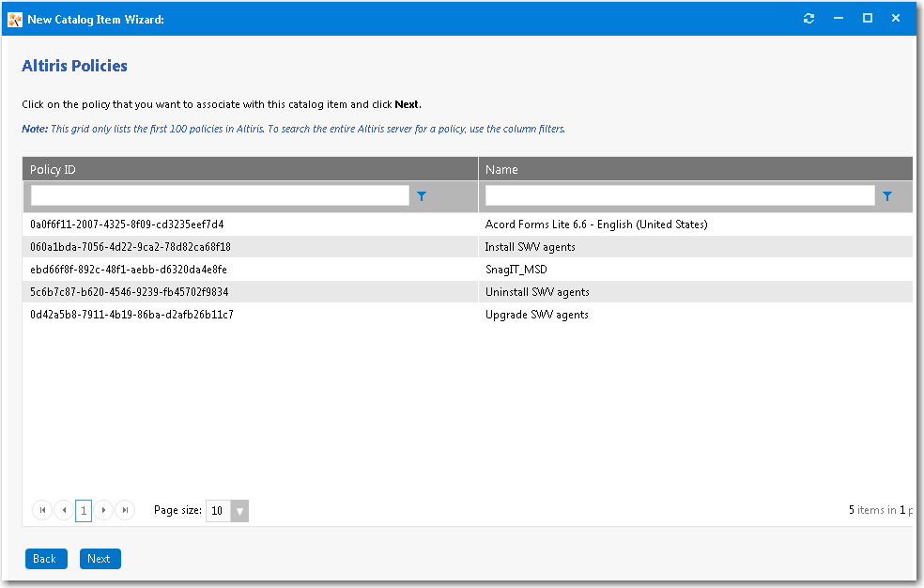Open the Page size dropdown
This screenshot has height=588, width=924.
239,510
